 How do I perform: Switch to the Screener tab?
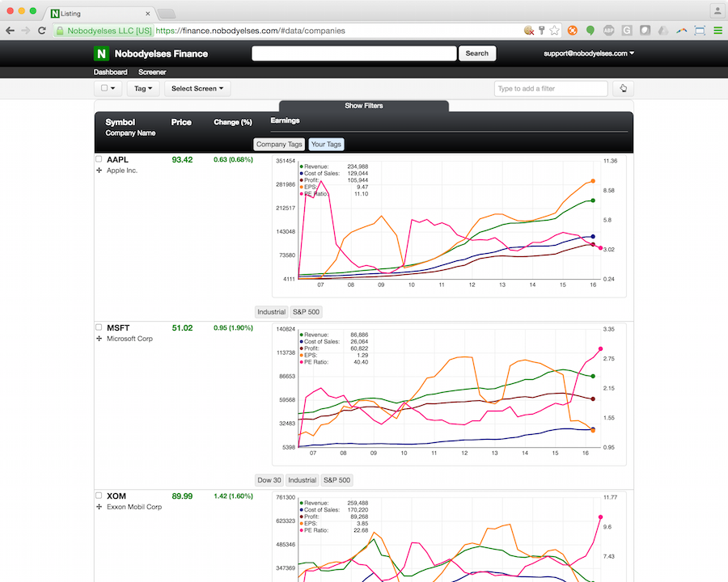pos(152,72)
